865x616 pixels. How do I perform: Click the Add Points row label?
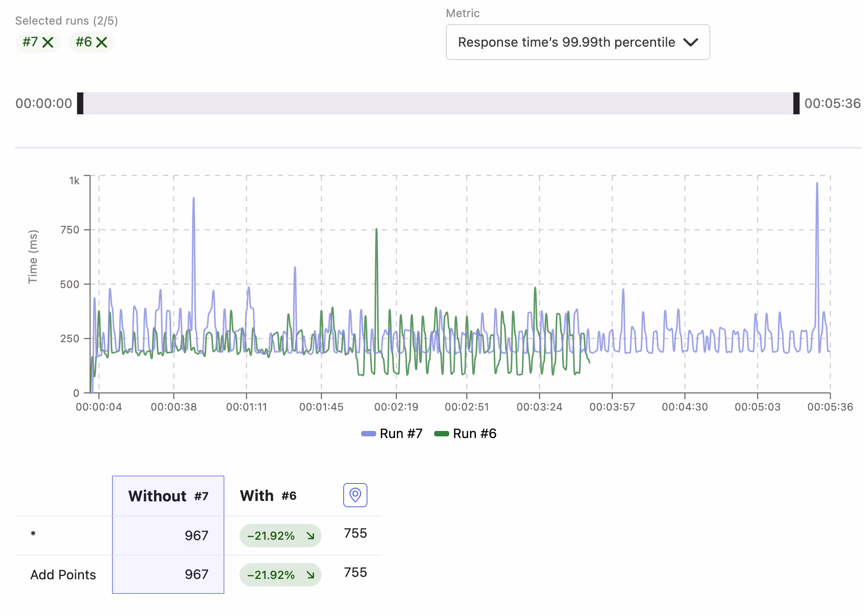pyautogui.click(x=63, y=575)
